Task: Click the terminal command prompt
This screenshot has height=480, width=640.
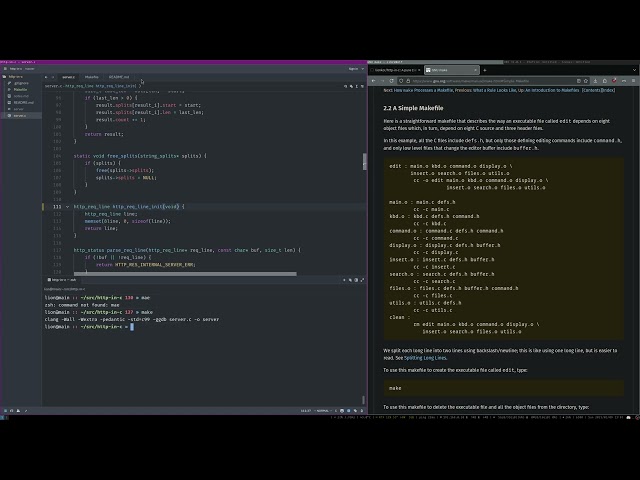Action: click(89, 327)
